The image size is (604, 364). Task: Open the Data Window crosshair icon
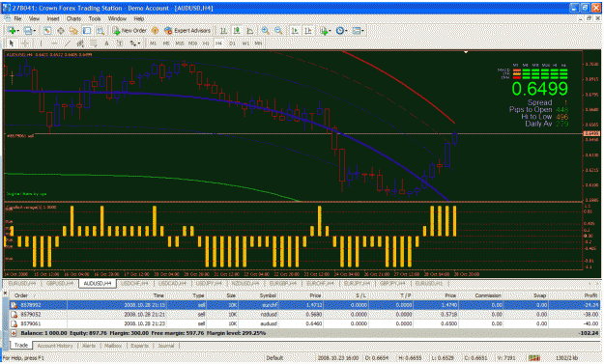click(61, 31)
